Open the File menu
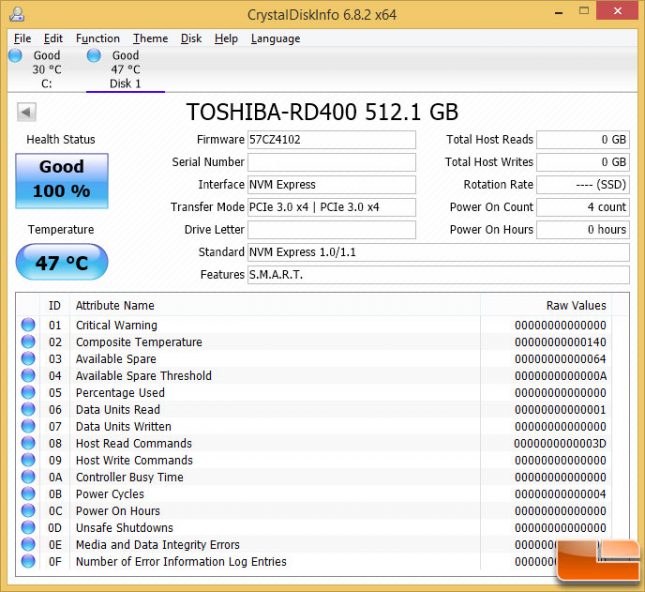 22,39
